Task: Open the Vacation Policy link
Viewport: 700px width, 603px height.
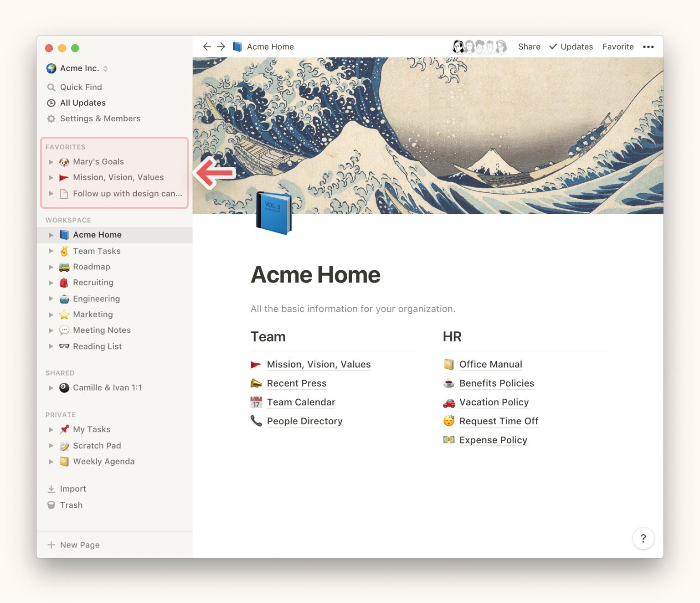Action: point(494,402)
